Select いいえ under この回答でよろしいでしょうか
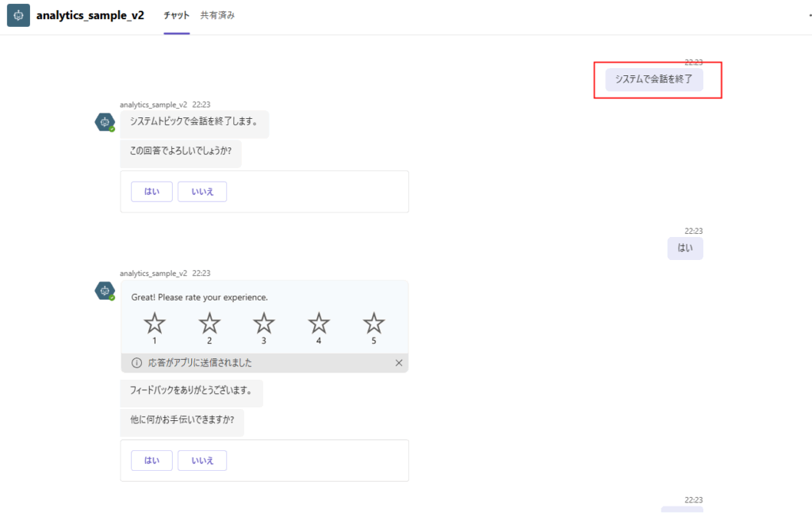This screenshot has width=812, height=520. 202,192
